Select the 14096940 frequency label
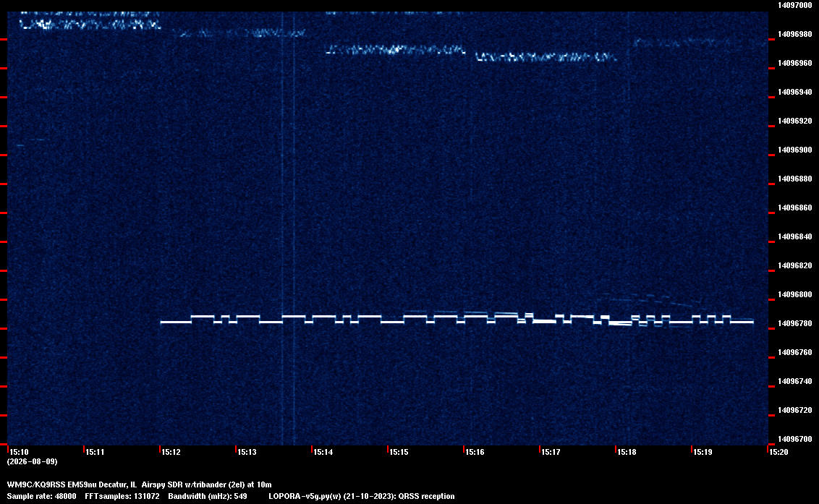This screenshot has height=504, width=819. tap(795, 92)
